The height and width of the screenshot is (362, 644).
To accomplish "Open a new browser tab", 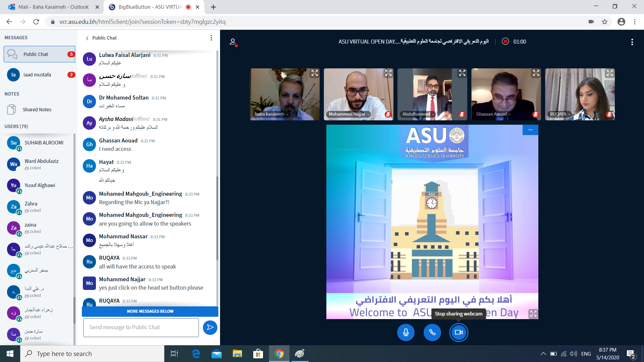I will 213,7.
